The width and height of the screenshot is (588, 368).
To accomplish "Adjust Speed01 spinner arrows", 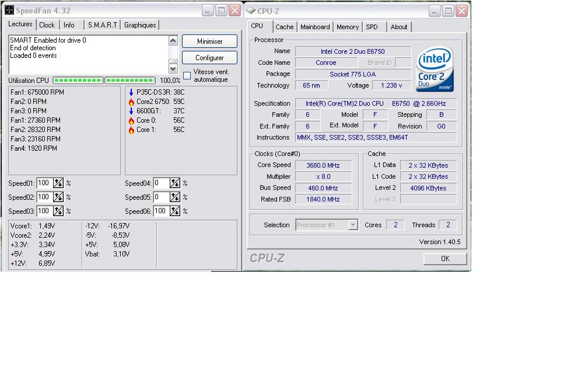I will click(x=58, y=183).
